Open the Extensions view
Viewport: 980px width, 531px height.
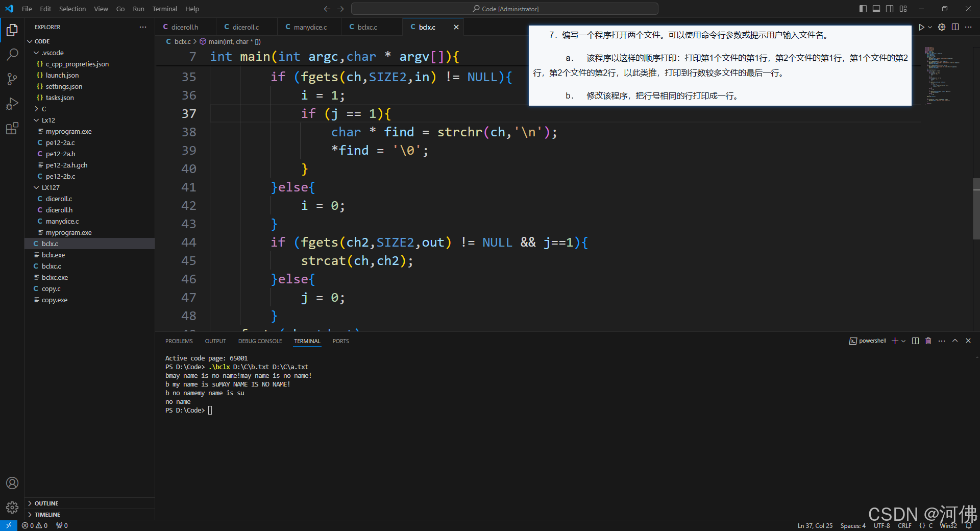(x=12, y=128)
